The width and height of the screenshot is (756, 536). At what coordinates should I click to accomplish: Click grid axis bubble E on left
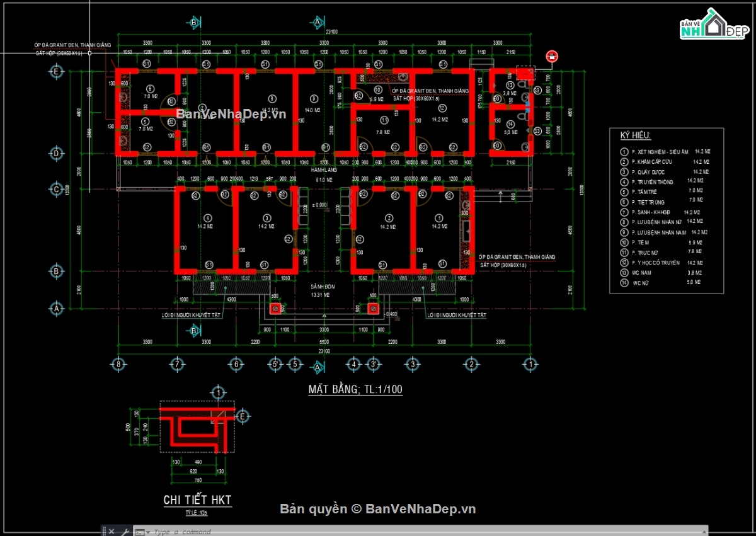tap(57, 72)
